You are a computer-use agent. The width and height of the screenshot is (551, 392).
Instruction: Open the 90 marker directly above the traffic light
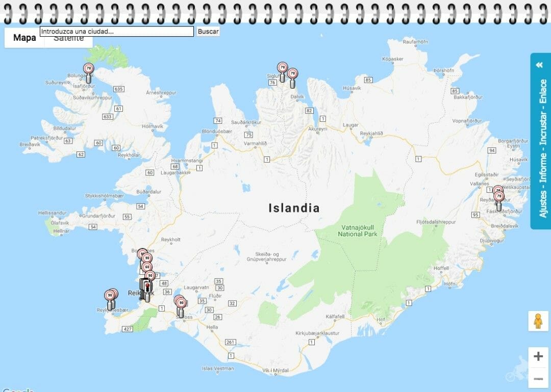pos(150,276)
